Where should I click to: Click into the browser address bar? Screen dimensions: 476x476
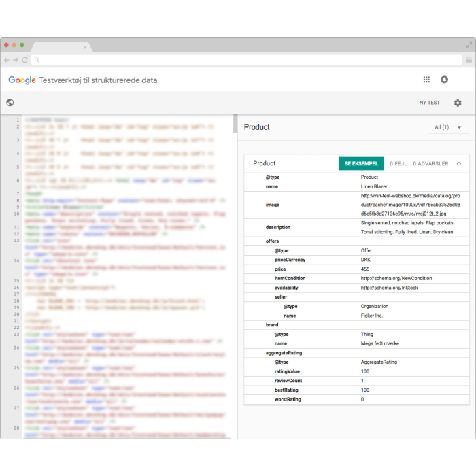(246, 60)
